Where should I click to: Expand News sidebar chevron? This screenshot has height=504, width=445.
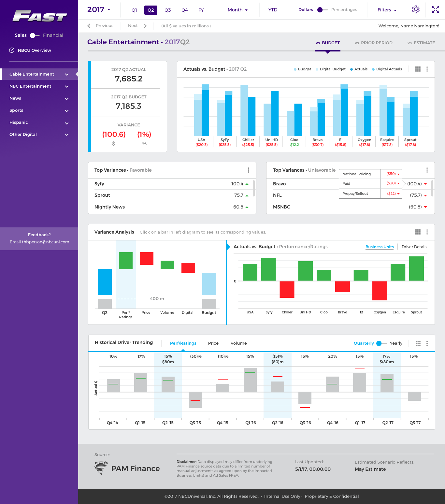tap(67, 99)
